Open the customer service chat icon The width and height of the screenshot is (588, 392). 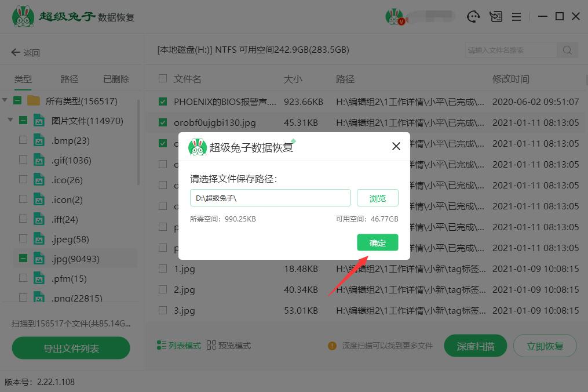click(473, 16)
